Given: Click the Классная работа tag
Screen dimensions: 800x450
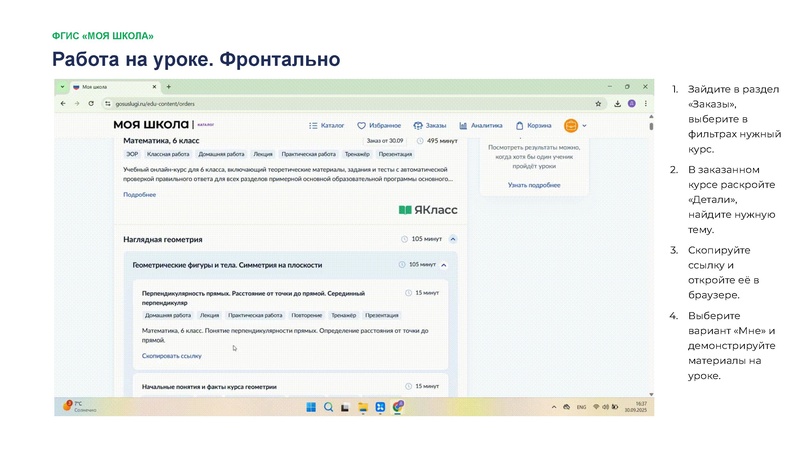Looking at the screenshot, I should (168, 154).
